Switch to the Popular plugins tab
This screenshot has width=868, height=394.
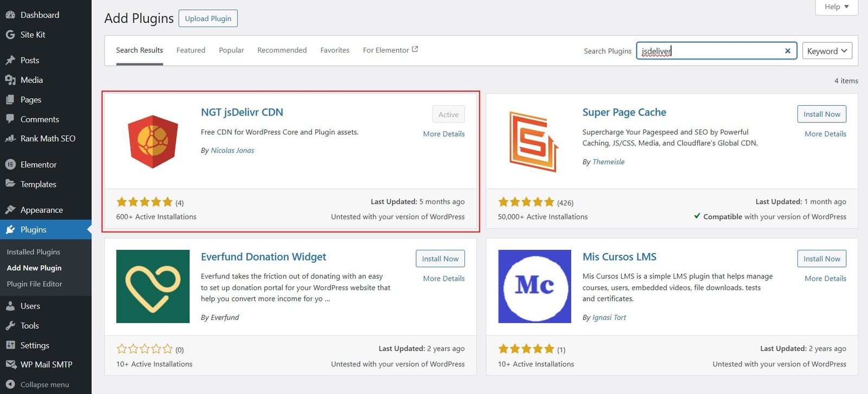coord(231,50)
